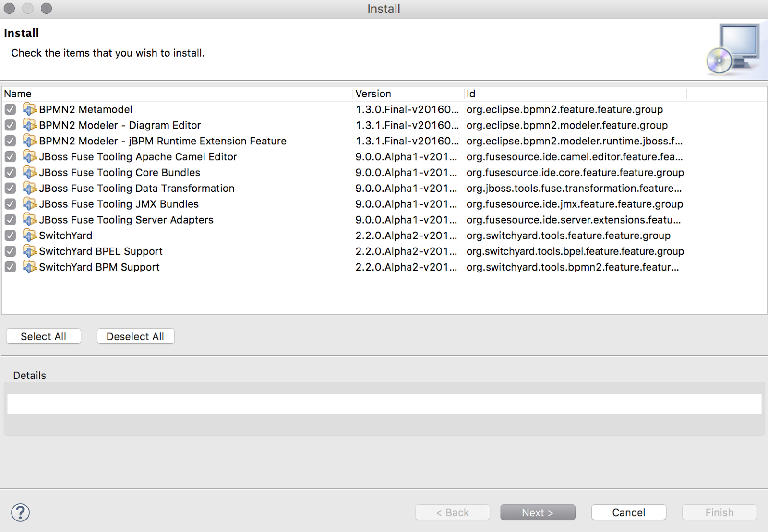The height and width of the screenshot is (532, 768).
Task: Select 'BPMN2 Modeler - Diagram Editor' row text
Action: 120,125
